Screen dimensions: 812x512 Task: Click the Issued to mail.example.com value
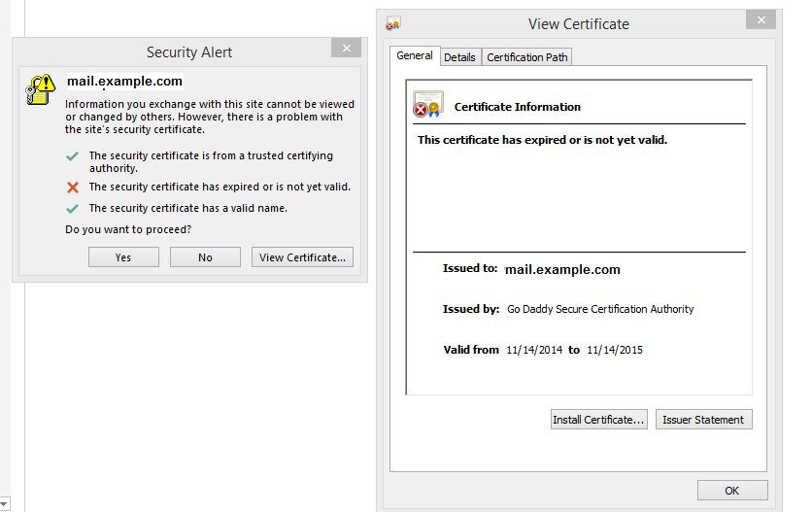pos(562,270)
